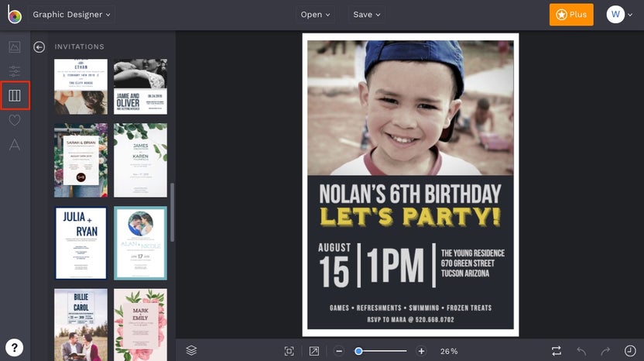The width and height of the screenshot is (644, 361).
Task: Expand the Open menu
Action: point(315,15)
